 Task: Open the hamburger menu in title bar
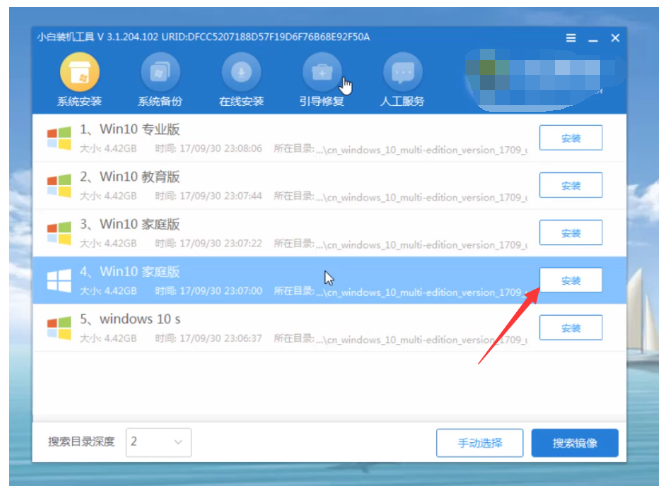click(x=571, y=38)
